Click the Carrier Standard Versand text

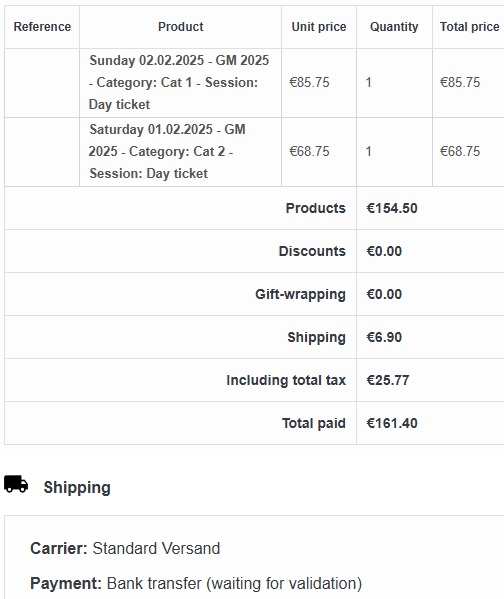click(125, 548)
